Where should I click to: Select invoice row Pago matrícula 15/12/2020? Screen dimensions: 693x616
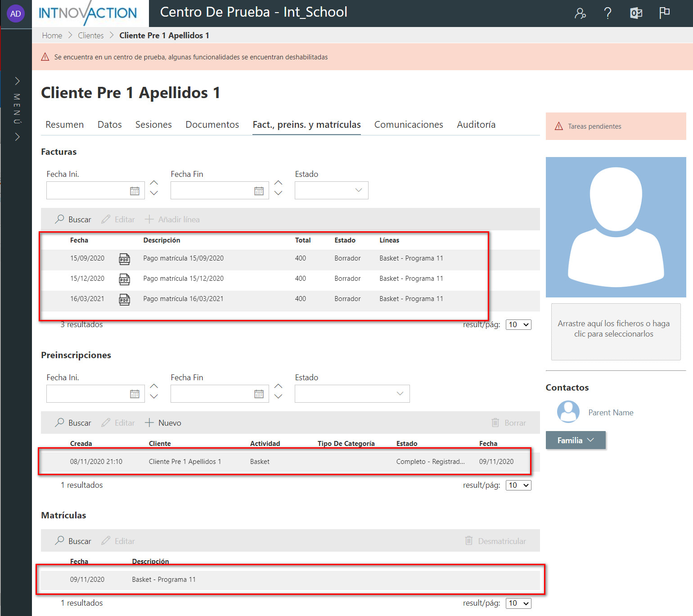click(290, 279)
